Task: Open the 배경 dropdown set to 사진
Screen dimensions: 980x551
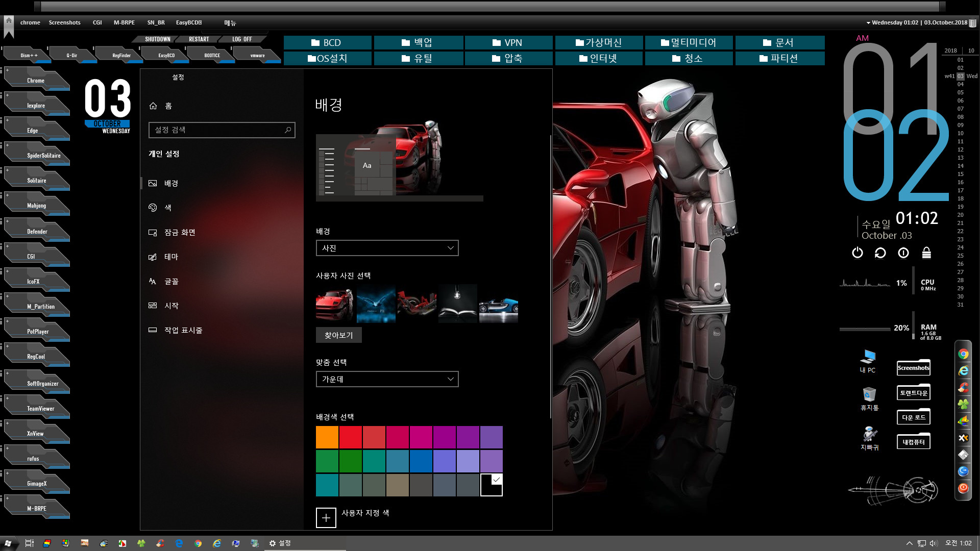Action: (x=387, y=248)
